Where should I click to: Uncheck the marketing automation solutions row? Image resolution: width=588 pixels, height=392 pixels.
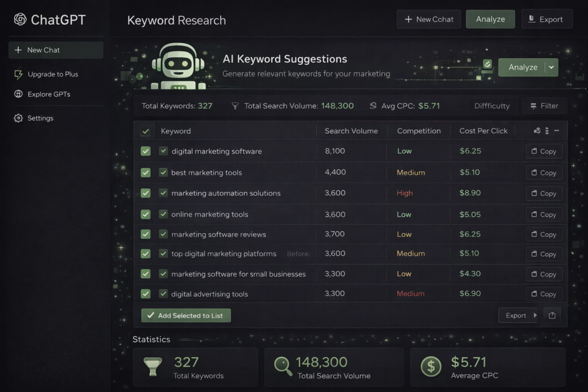coord(146,193)
